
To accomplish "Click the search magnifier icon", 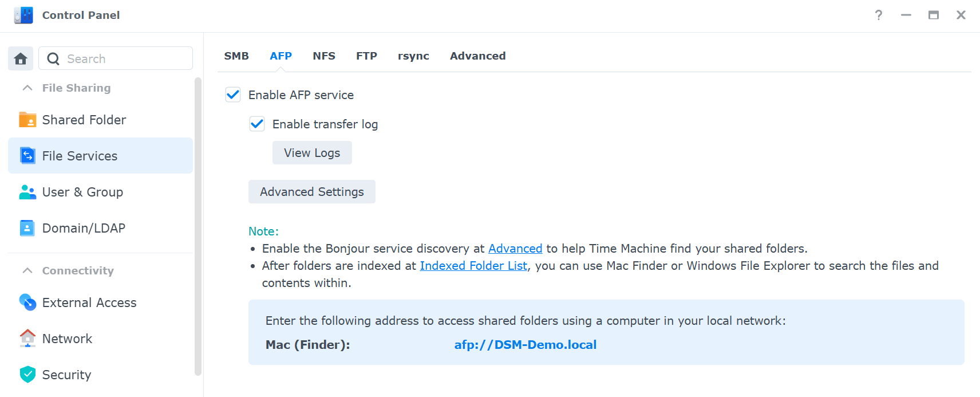I will (53, 59).
